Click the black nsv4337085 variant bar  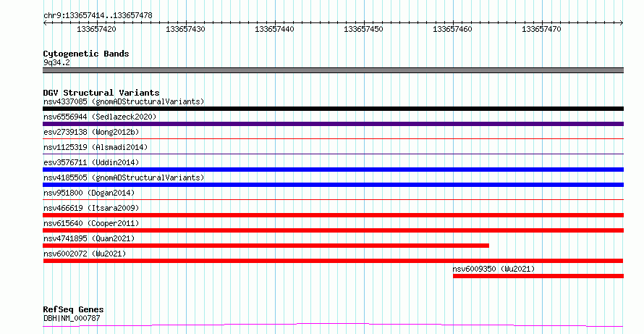pos(333,109)
